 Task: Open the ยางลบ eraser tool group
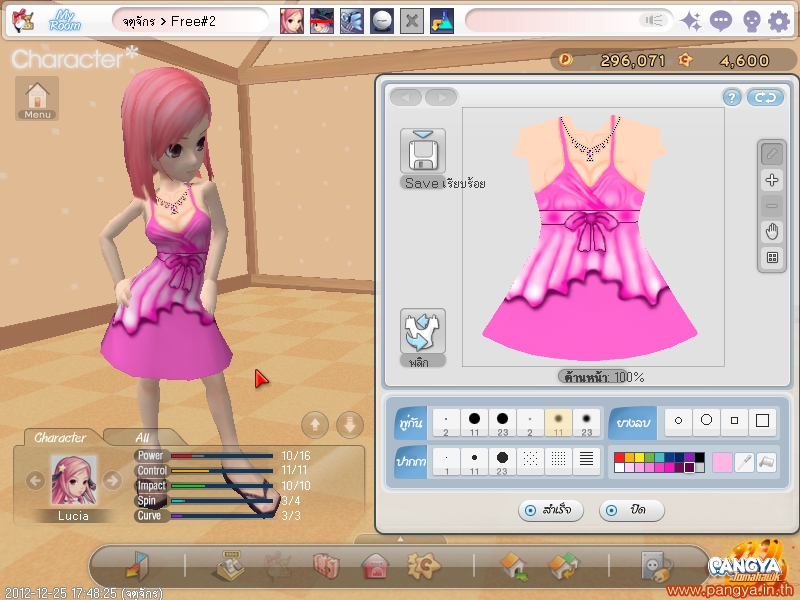(x=633, y=423)
